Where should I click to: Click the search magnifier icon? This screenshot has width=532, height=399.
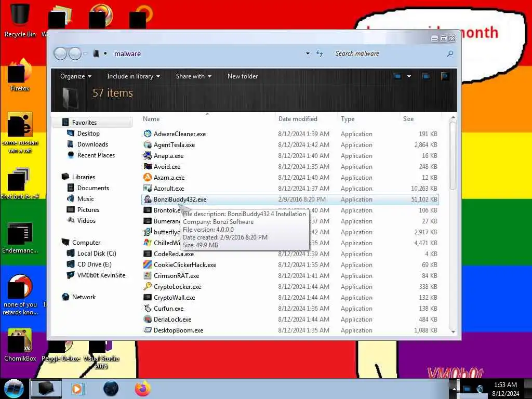[450, 54]
